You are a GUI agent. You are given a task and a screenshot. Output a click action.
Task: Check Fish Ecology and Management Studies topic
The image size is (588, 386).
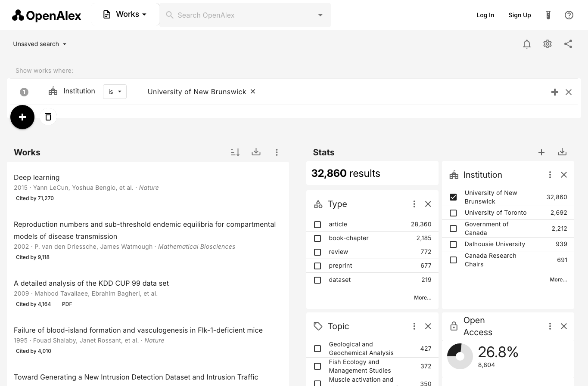point(317,366)
